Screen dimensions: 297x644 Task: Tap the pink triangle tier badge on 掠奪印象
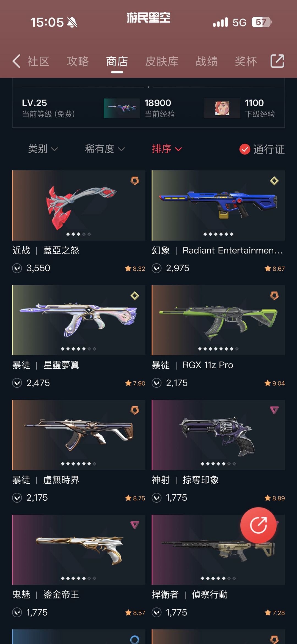274,410
